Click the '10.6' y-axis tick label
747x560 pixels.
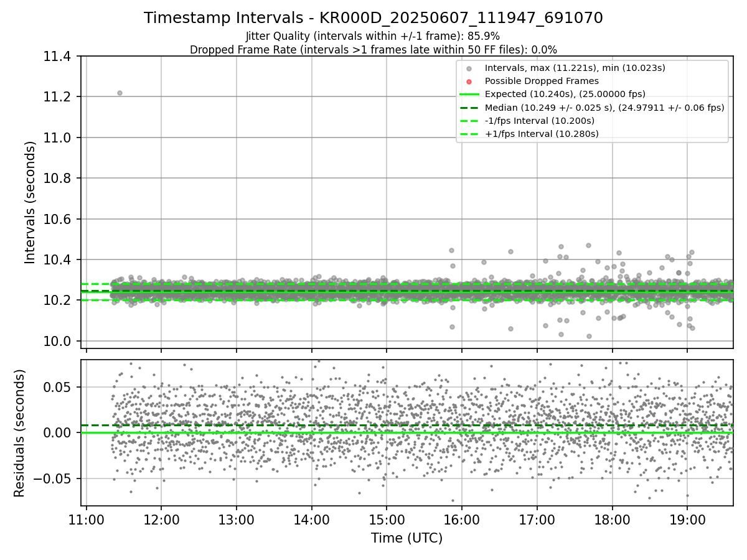coord(57,219)
